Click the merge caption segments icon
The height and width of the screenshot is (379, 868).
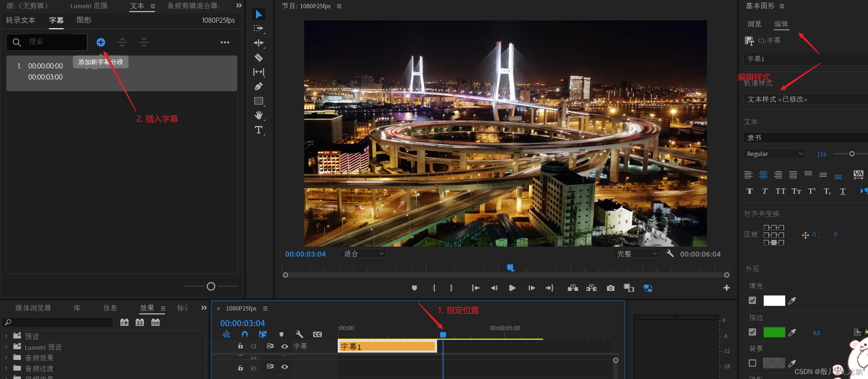pos(144,42)
